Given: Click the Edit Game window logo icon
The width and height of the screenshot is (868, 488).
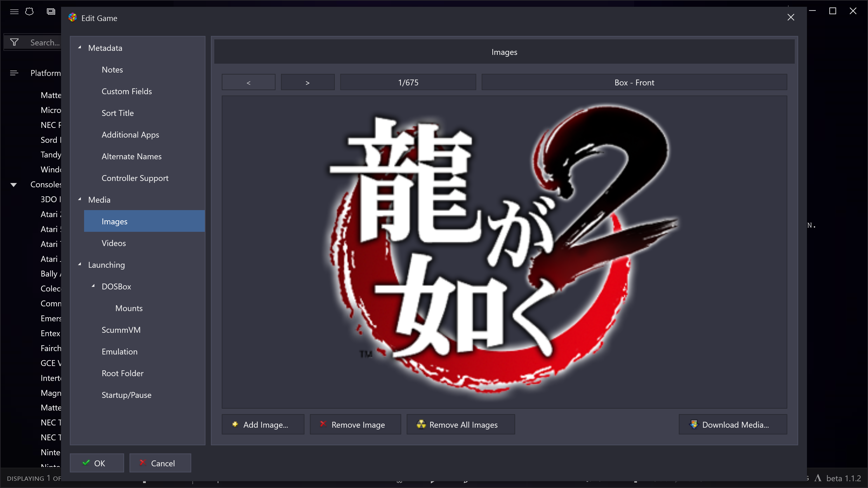Looking at the screenshot, I should (72, 18).
